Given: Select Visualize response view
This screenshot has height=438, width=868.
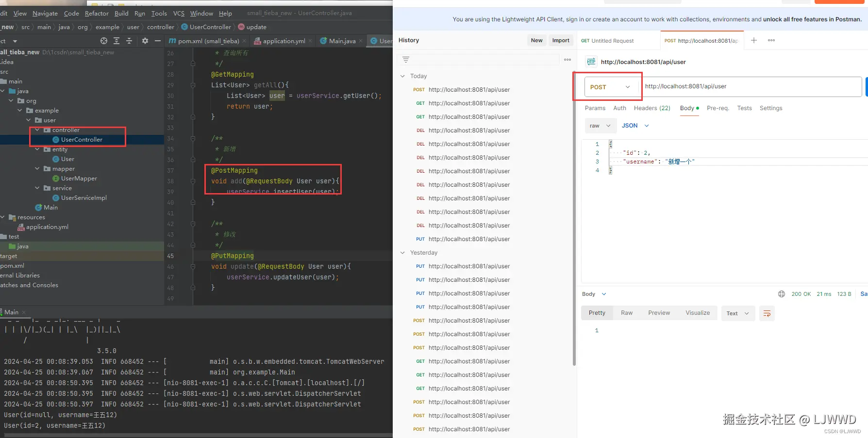Looking at the screenshot, I should point(698,313).
